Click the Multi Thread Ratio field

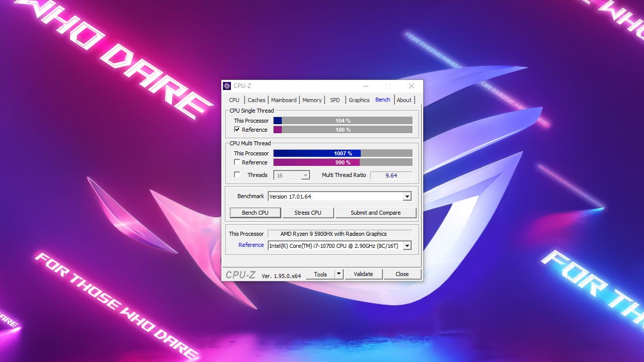pos(391,175)
